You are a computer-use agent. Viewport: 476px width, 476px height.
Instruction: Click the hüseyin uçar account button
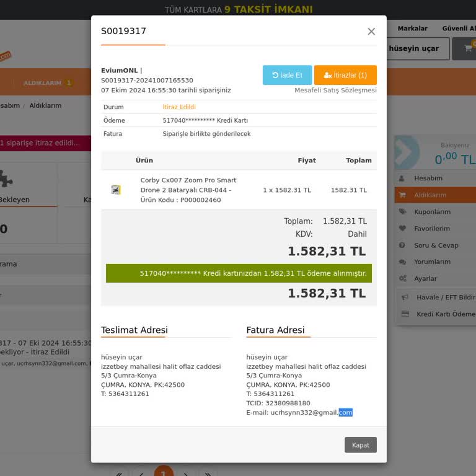coord(418,48)
